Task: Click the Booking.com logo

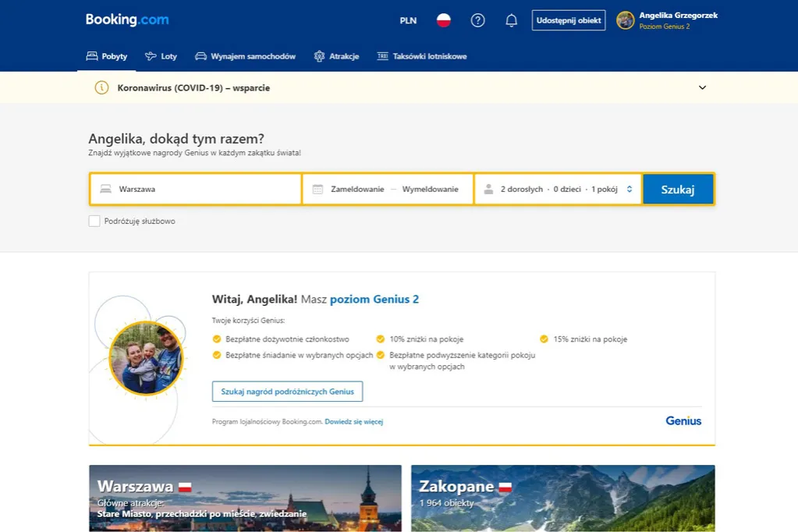Action: coord(126,20)
